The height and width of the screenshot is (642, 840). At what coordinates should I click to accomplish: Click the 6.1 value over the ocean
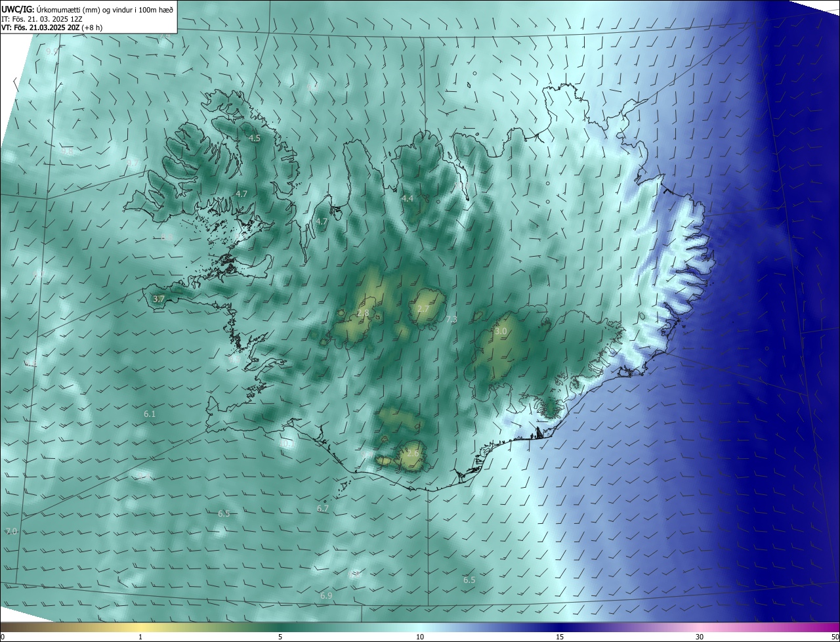150,414
